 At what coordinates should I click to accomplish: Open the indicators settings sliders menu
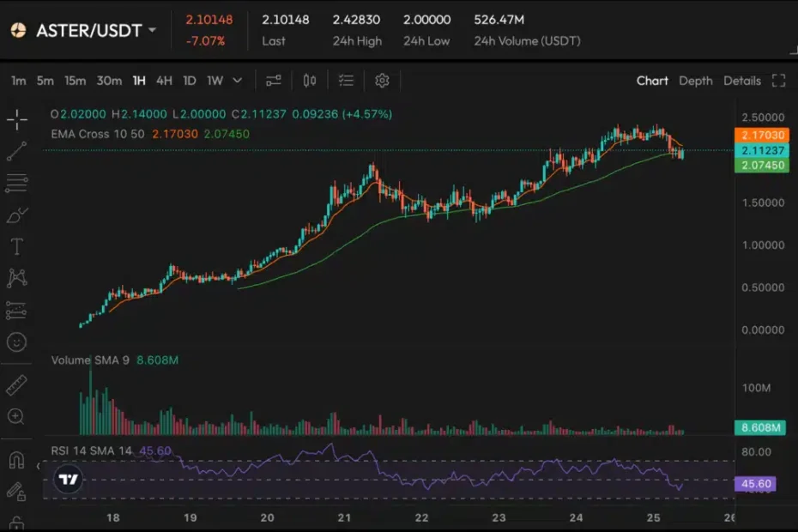point(274,81)
